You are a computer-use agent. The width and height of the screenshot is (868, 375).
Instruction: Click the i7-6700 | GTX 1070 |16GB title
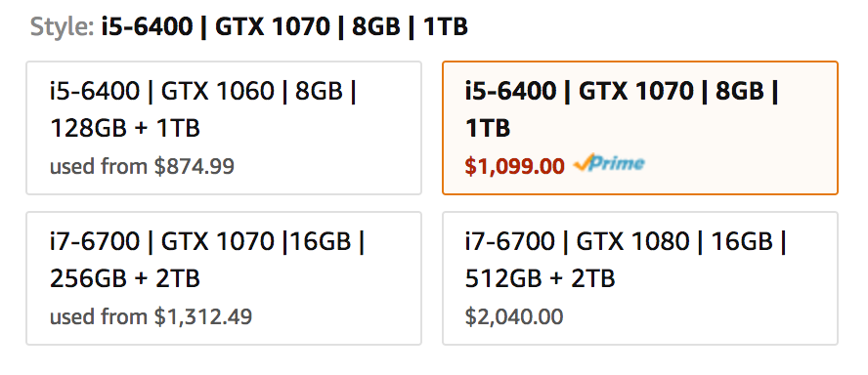tap(207, 242)
